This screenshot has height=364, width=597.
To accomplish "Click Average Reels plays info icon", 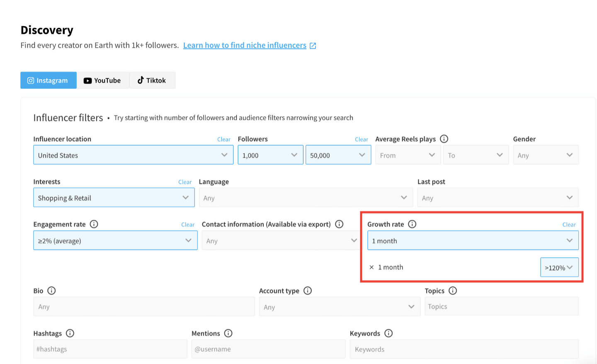I will point(444,139).
